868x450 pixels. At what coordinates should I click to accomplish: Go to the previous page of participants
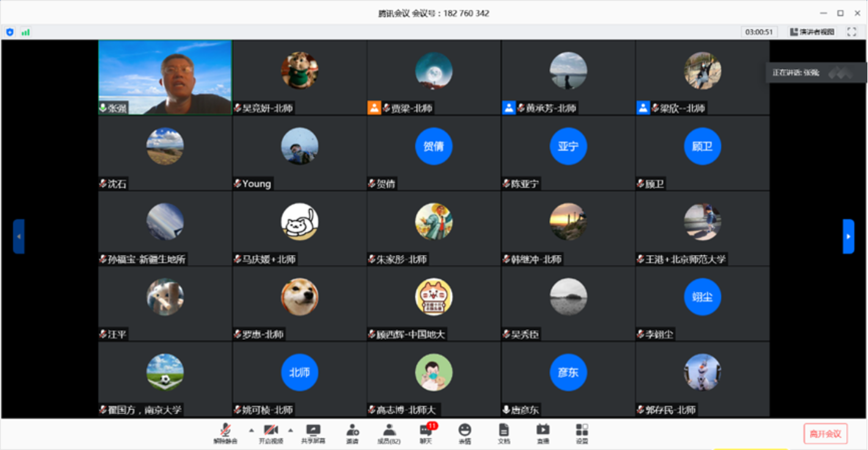tap(19, 236)
